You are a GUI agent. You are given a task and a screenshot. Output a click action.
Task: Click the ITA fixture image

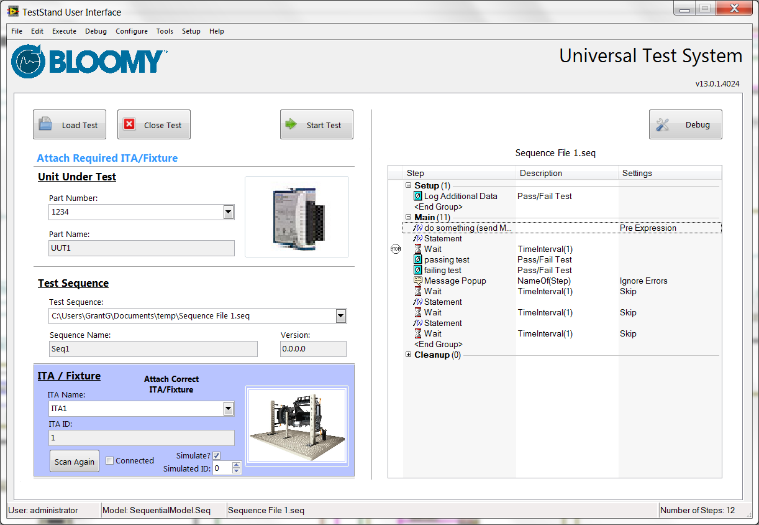coord(297,426)
